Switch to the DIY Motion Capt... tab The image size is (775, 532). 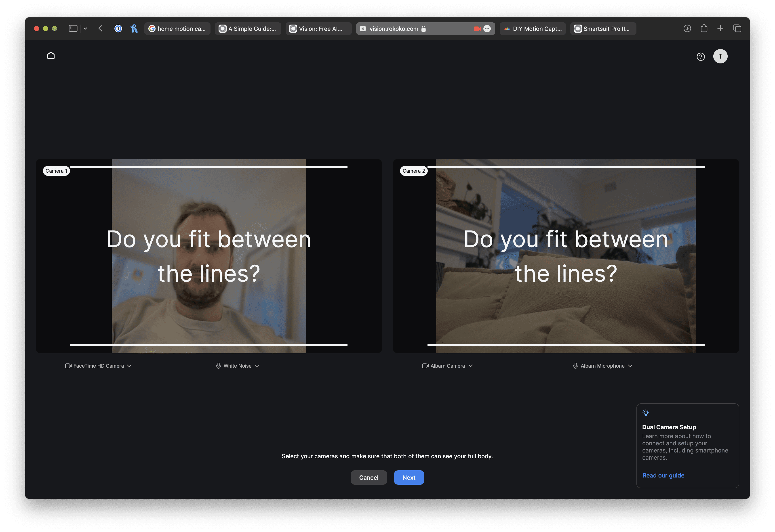tap(533, 29)
